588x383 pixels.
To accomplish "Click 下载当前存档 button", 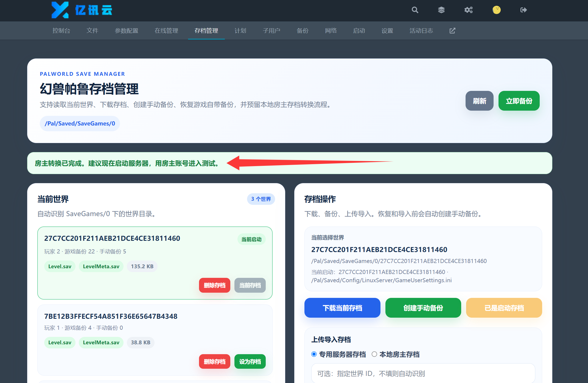I will (342, 308).
